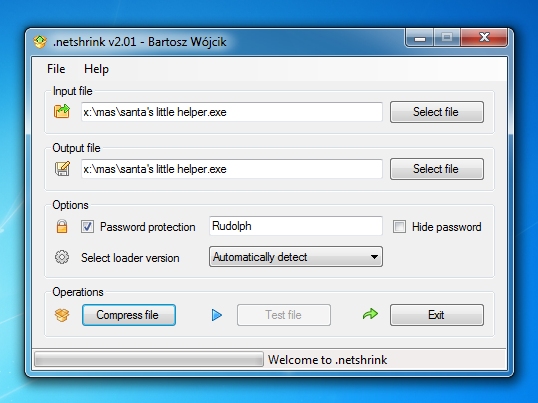Click the blue play arrow icon
Screen dimensions: 538x403
(x=217, y=315)
